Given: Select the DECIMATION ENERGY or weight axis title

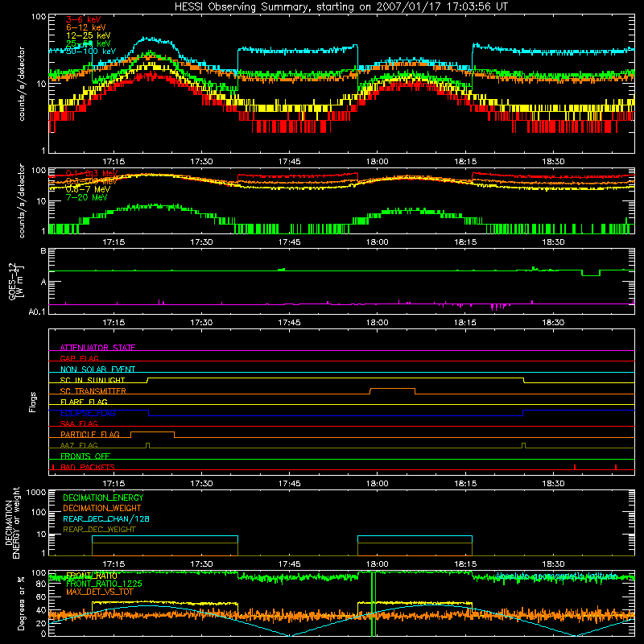Looking at the screenshot, I should (12, 522).
